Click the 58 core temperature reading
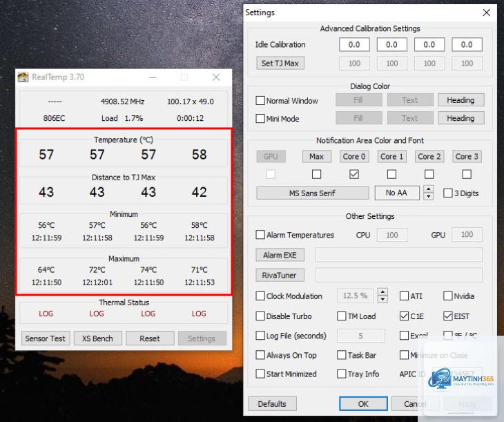The width and height of the screenshot is (504, 422). tap(200, 155)
